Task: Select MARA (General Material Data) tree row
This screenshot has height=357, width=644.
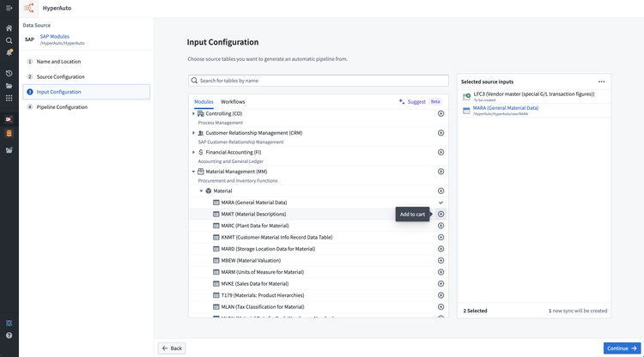Action: tap(319, 203)
